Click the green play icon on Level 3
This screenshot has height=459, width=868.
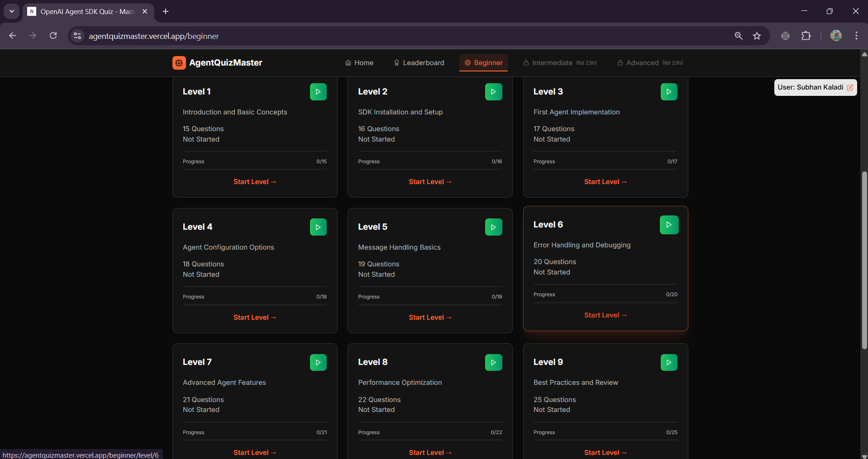669,92
